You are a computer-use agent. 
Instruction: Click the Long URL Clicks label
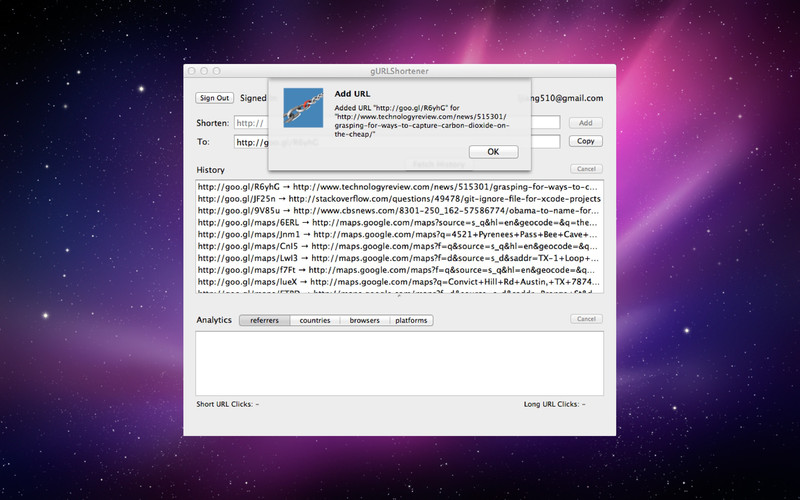pyautogui.click(x=555, y=404)
